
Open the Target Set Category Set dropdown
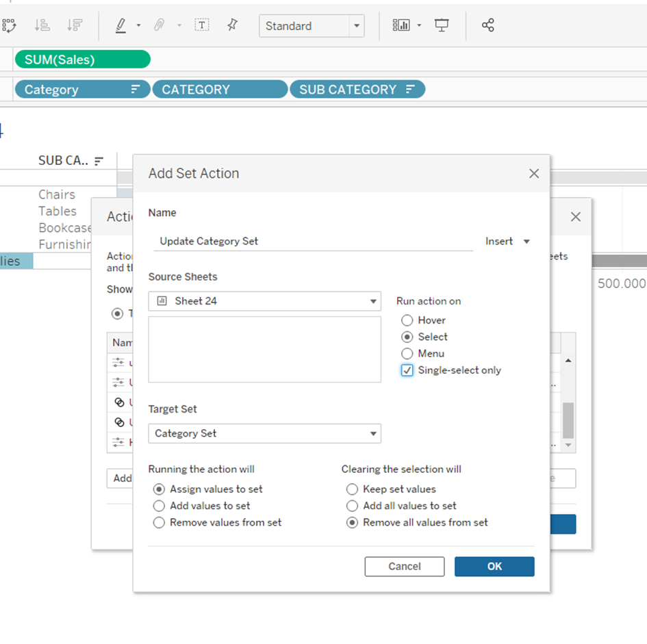tap(373, 433)
